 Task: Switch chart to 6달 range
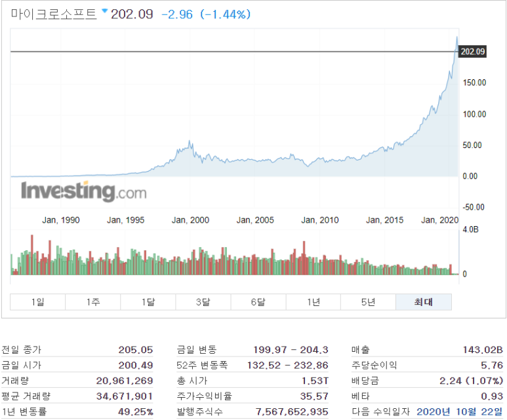click(258, 302)
